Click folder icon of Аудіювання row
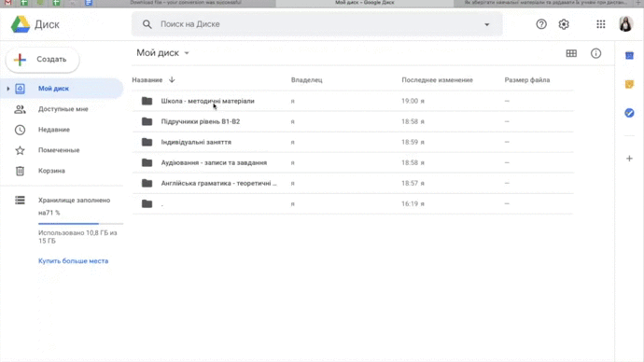The height and width of the screenshot is (362, 644). (147, 162)
